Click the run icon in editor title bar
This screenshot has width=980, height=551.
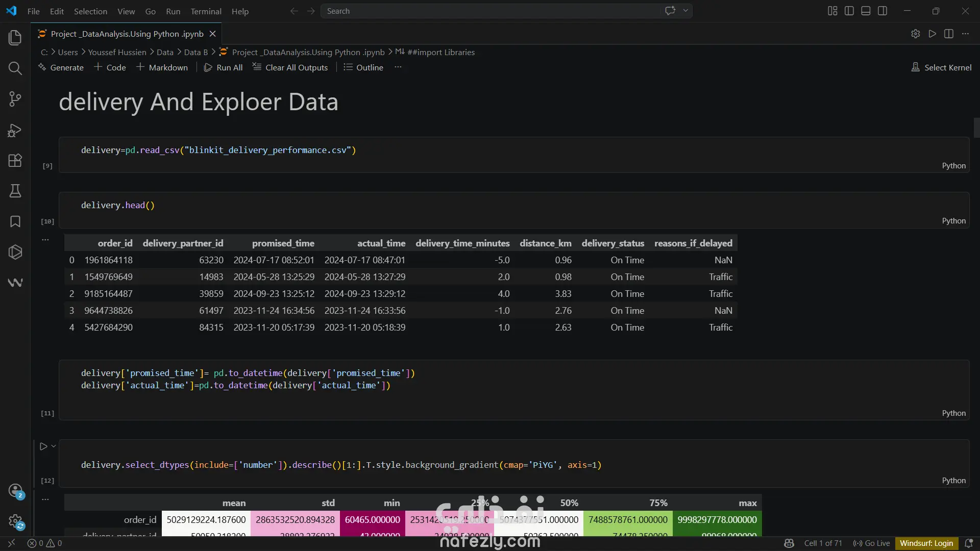(933, 34)
